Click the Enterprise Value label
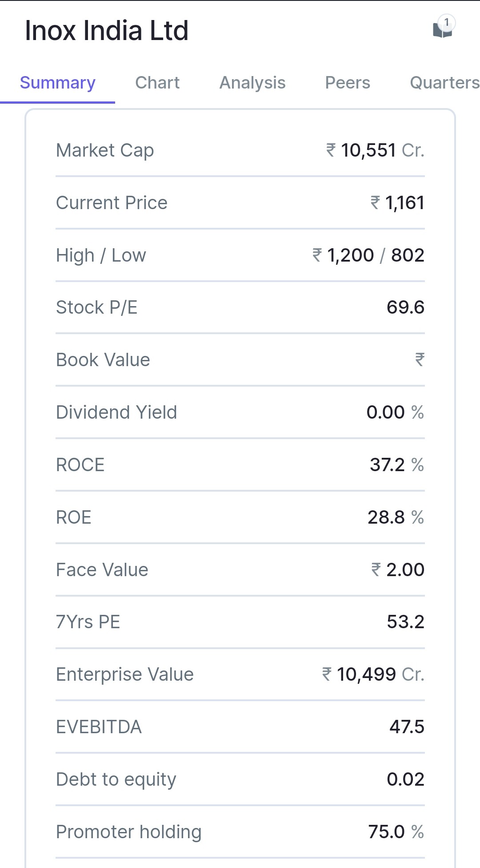Screen dimensions: 480x868 point(125,674)
